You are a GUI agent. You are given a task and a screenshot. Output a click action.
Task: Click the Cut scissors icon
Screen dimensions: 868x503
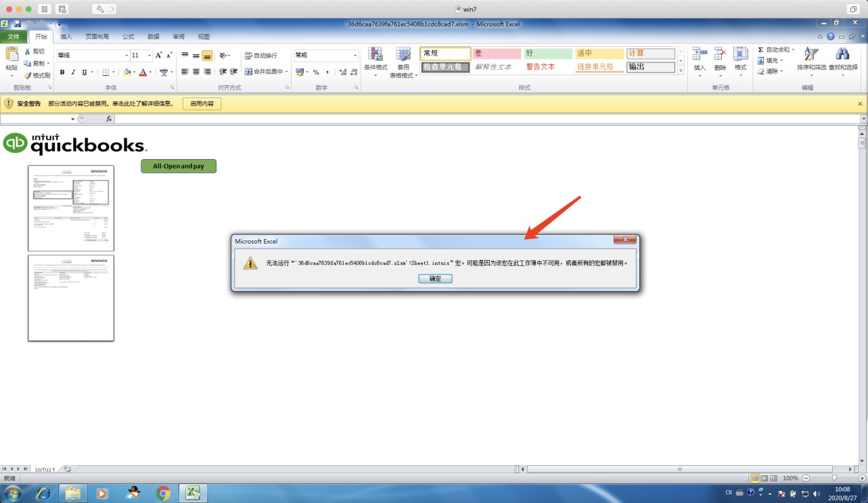tap(28, 51)
